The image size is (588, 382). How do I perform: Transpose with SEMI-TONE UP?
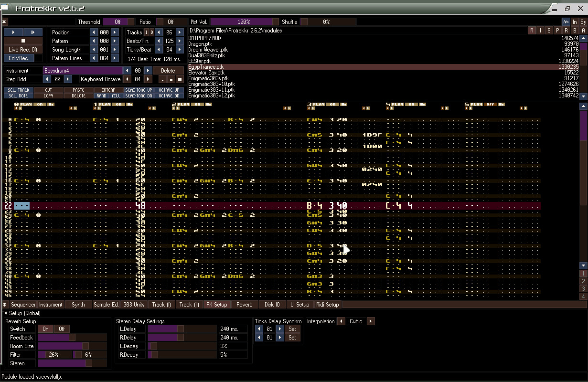click(x=139, y=90)
